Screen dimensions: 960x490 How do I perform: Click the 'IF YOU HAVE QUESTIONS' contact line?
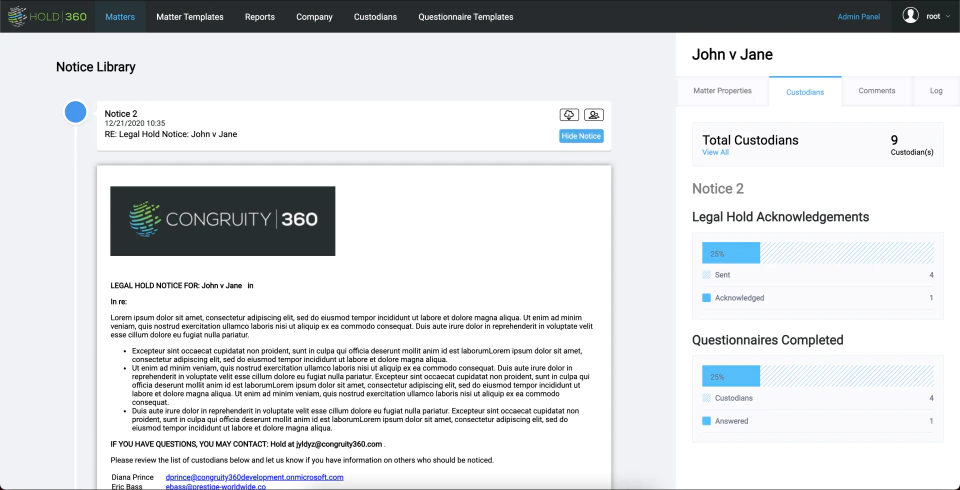[x=248, y=444]
